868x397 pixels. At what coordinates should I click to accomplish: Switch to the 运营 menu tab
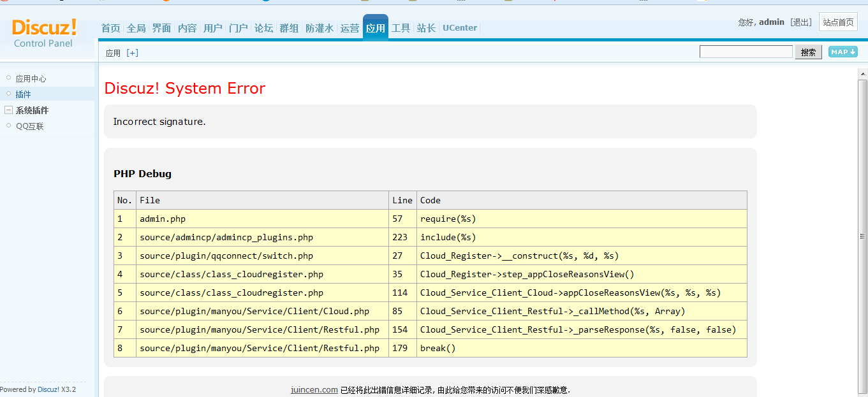click(349, 28)
